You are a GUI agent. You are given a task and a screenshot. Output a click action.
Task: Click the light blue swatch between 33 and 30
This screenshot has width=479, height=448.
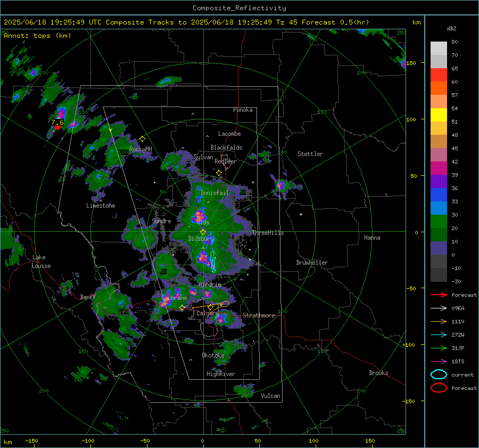(439, 208)
